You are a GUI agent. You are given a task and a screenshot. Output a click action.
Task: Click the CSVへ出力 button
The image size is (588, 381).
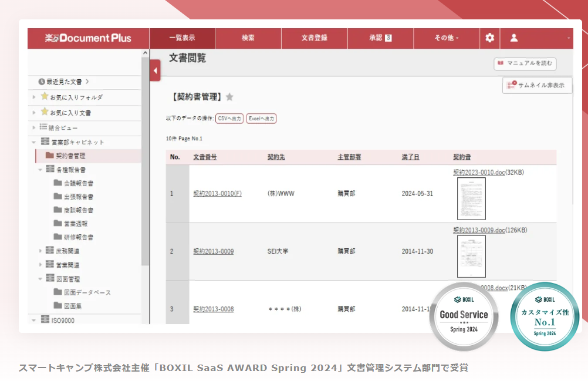click(x=229, y=119)
